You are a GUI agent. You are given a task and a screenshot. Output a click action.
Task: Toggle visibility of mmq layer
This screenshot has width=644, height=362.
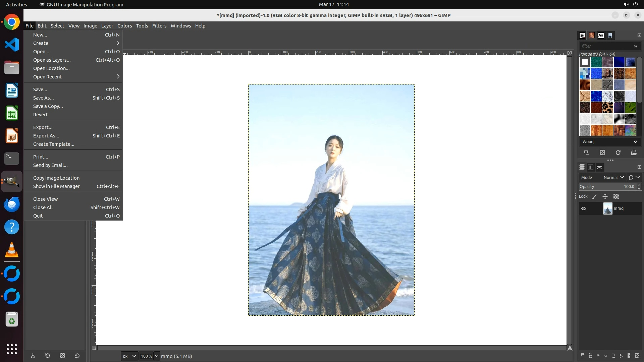coord(584,208)
